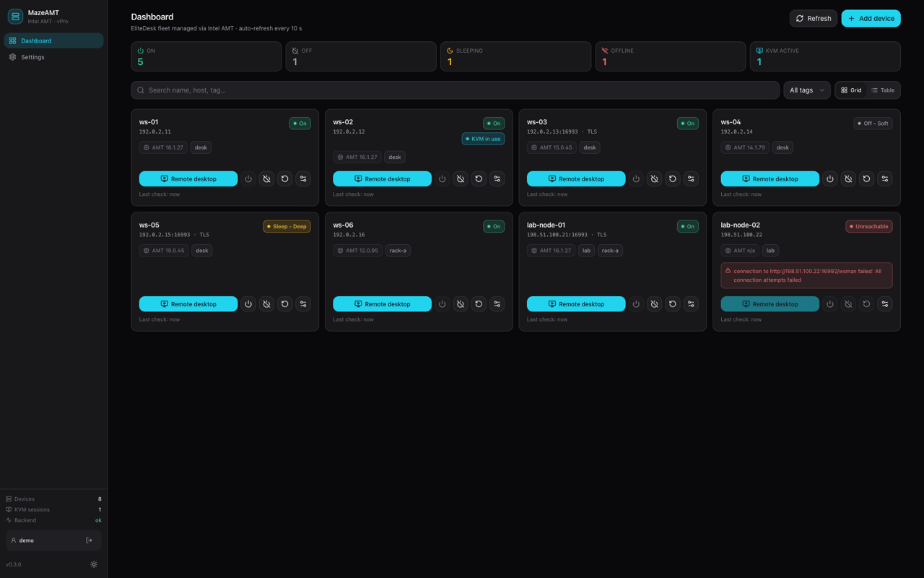Reset ws-03 with the circular arrow icon

click(x=673, y=178)
